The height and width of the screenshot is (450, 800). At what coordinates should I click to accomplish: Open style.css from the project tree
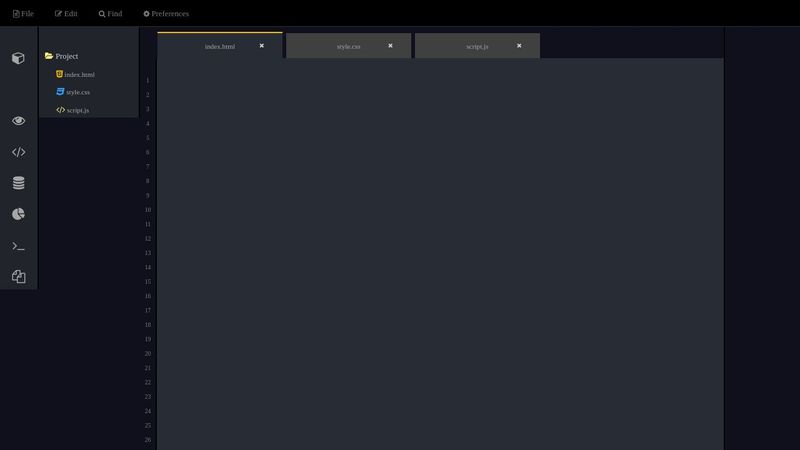click(x=77, y=92)
